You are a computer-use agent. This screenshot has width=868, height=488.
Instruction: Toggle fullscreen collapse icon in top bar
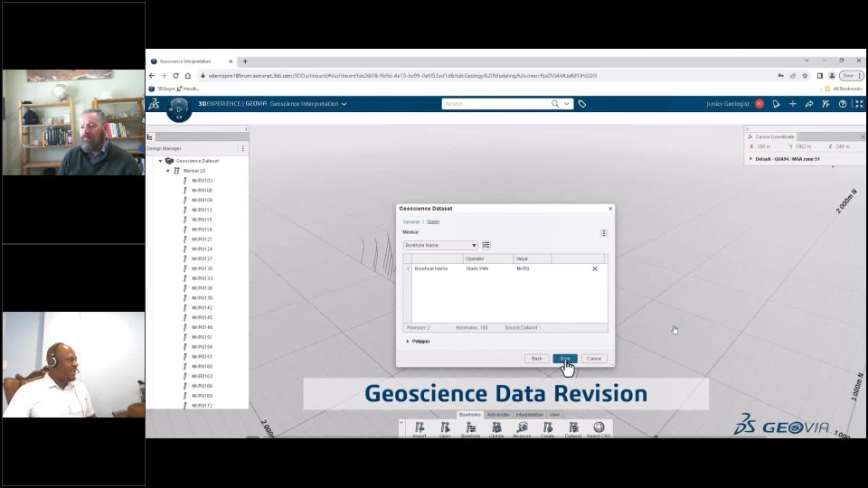click(x=859, y=103)
